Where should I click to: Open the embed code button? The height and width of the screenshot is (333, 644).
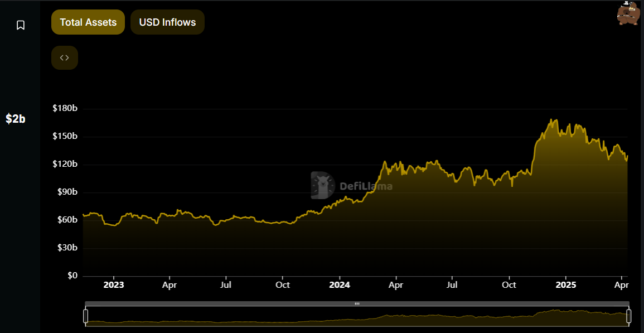[65, 57]
